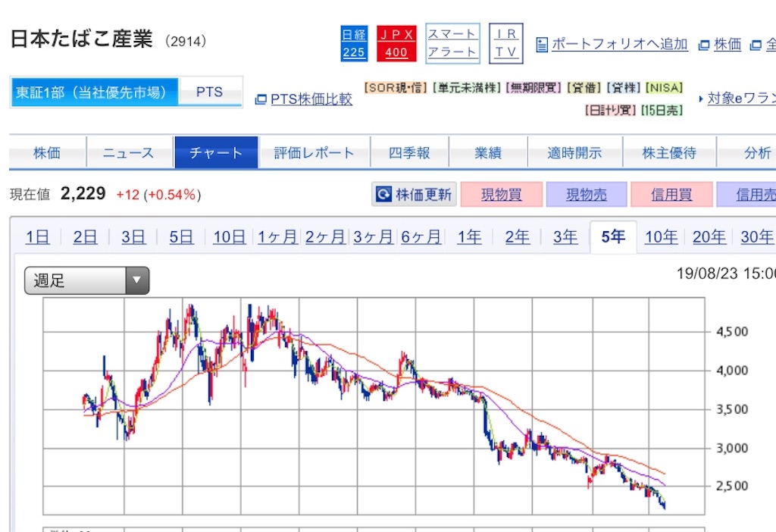Open the 評価レポート tab

coord(314,152)
